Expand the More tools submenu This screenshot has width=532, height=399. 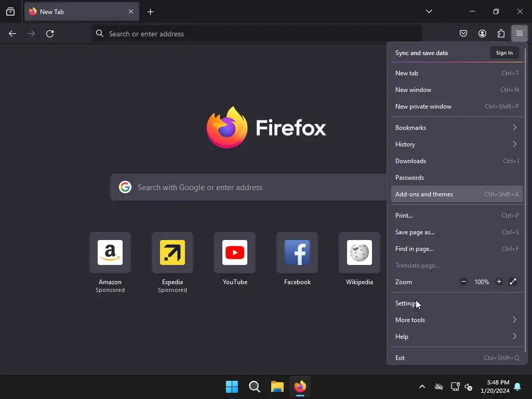457,320
